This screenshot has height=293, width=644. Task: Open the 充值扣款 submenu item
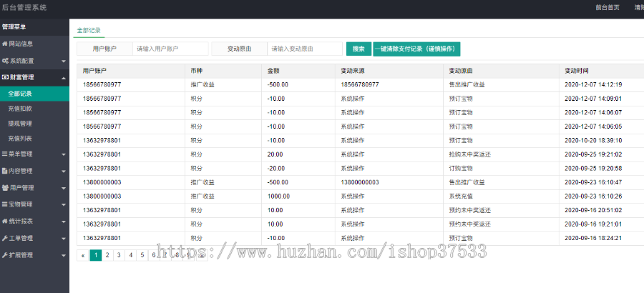point(34,109)
